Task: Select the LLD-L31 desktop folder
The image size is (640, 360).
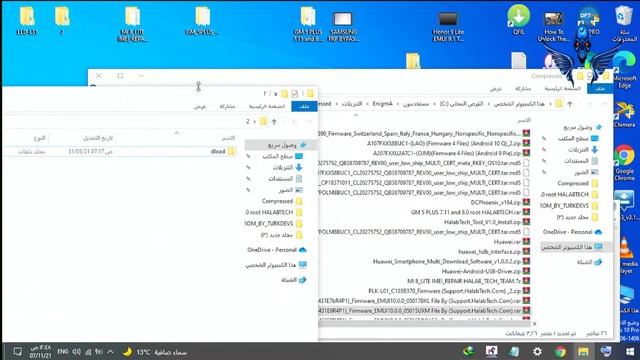Action: tap(27, 20)
